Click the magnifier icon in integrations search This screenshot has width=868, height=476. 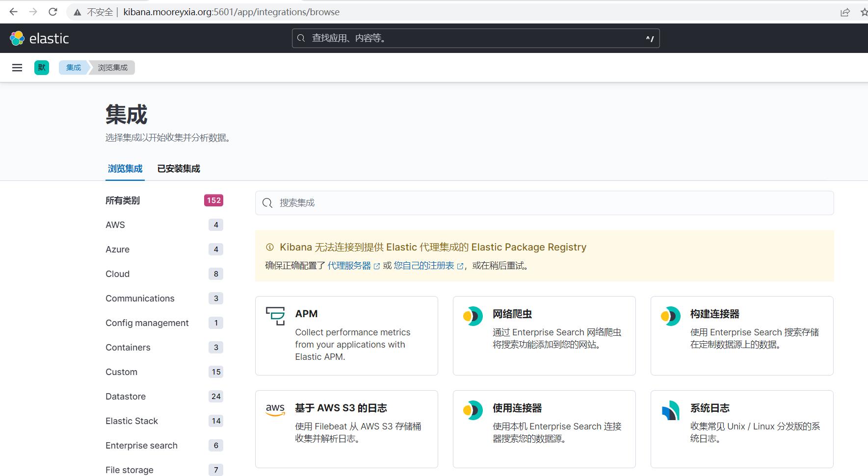click(x=267, y=203)
